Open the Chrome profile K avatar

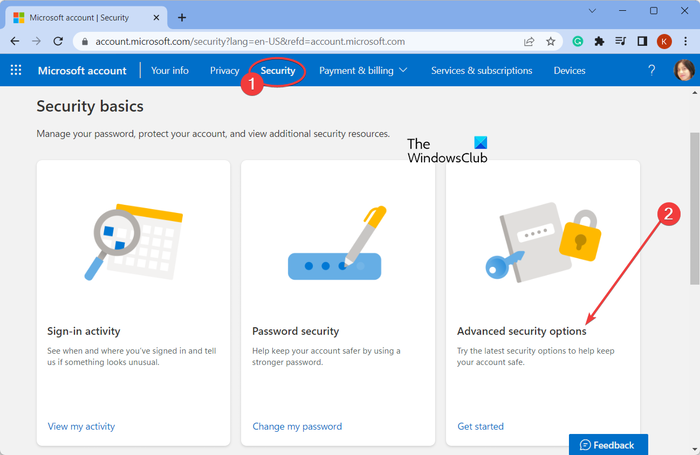664,42
